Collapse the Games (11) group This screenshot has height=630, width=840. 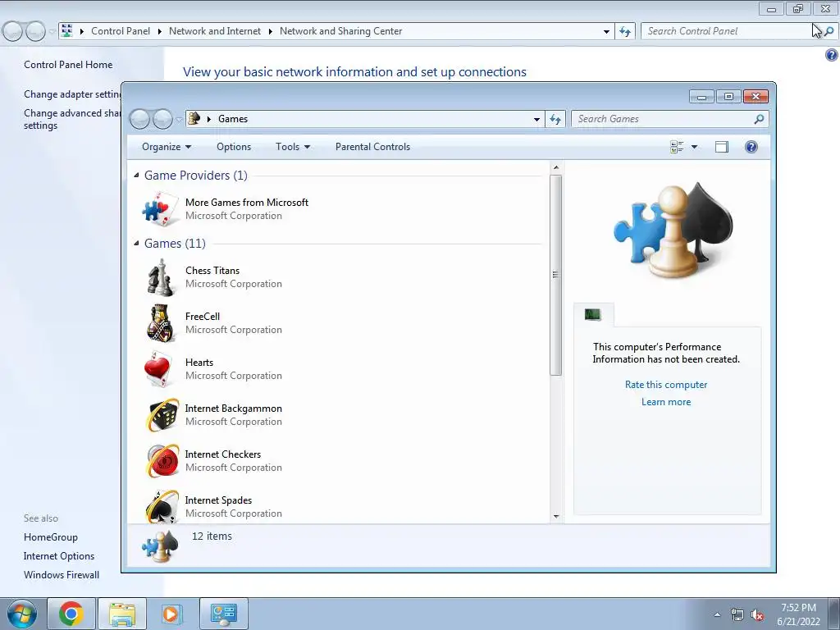[x=136, y=243]
